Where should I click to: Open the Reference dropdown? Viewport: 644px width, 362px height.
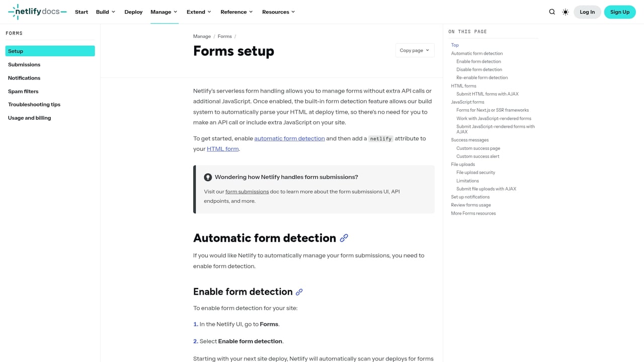coord(236,12)
